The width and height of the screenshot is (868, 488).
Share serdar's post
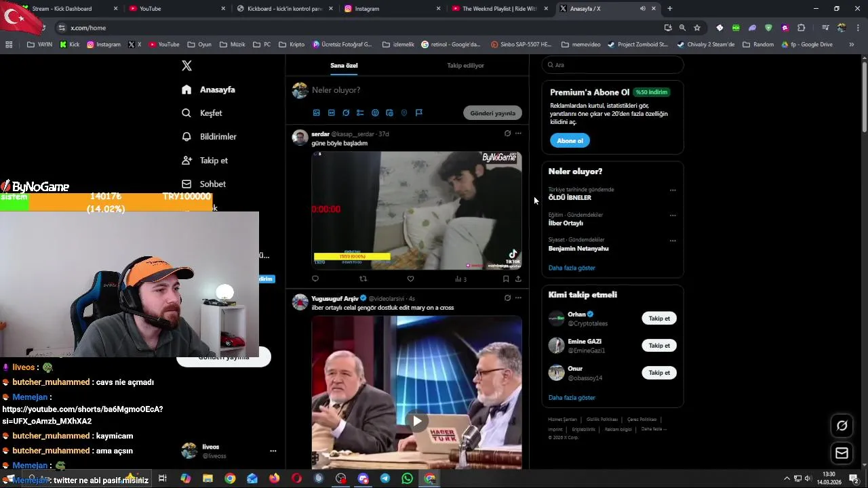click(518, 279)
